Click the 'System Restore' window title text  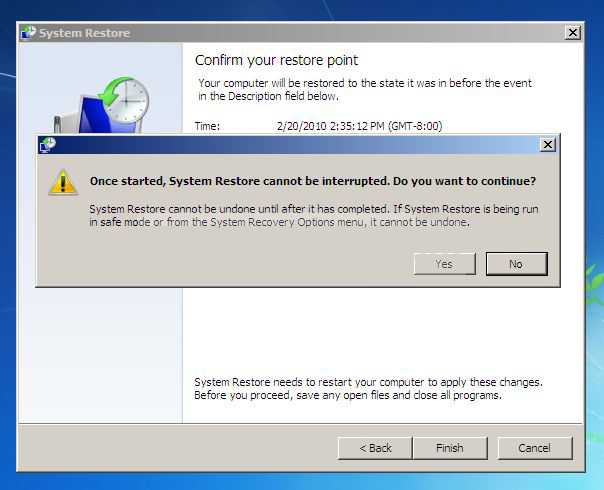point(84,33)
